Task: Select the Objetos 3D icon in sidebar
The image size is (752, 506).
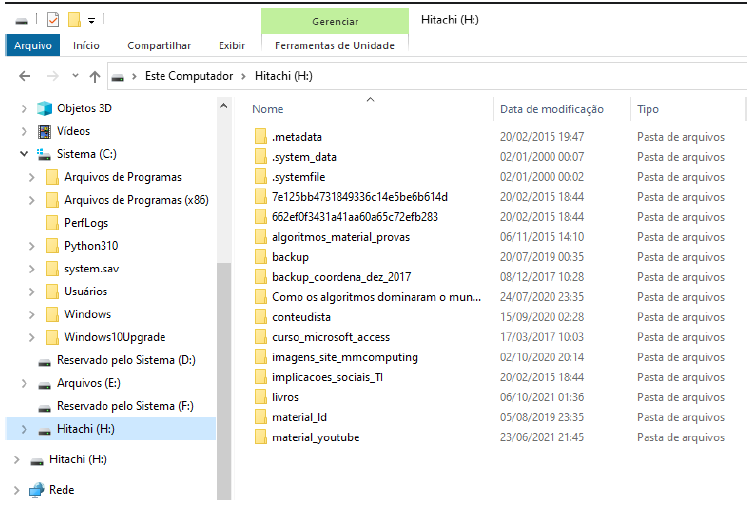Action: click(x=44, y=108)
